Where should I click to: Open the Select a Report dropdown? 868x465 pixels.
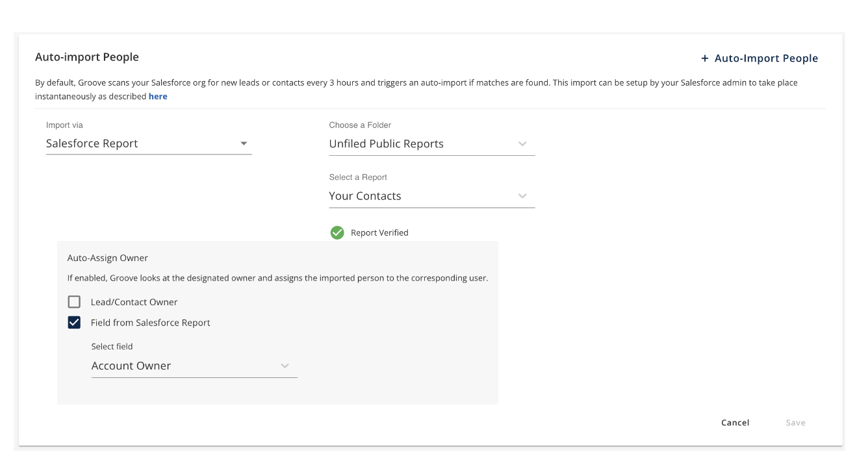click(x=432, y=196)
